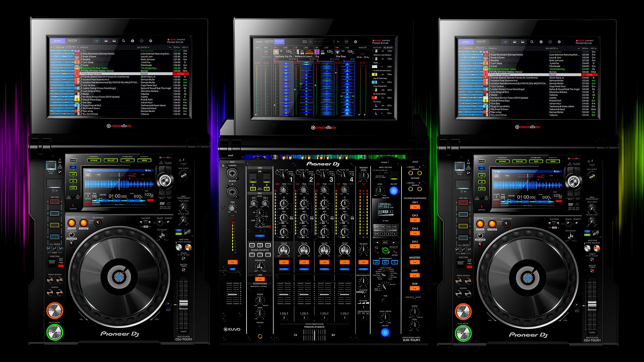
Task: Hit the orange CUE button on left CDJ
Action: [55, 310]
